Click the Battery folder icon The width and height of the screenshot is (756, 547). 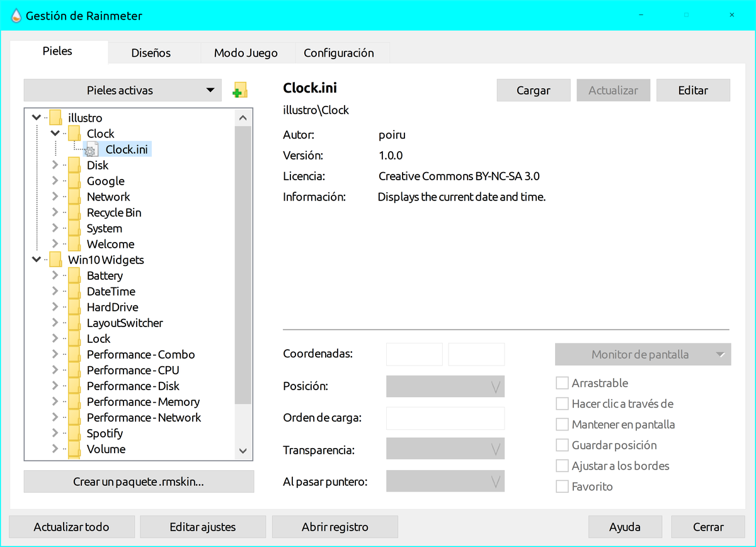(74, 275)
